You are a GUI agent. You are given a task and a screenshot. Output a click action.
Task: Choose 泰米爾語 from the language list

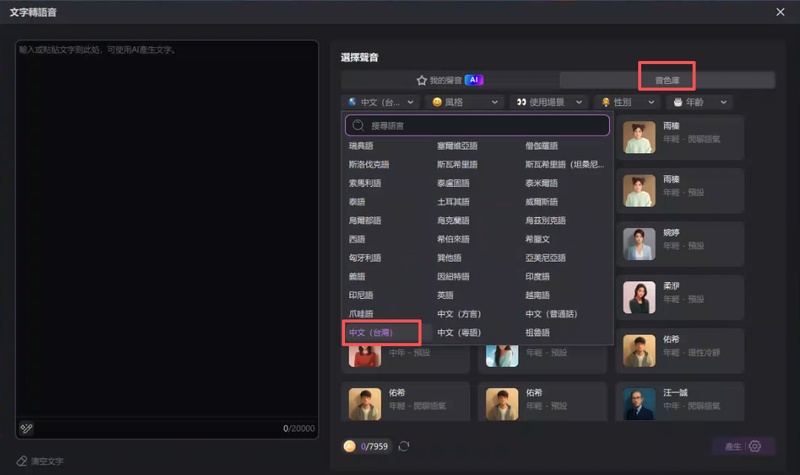(x=541, y=183)
